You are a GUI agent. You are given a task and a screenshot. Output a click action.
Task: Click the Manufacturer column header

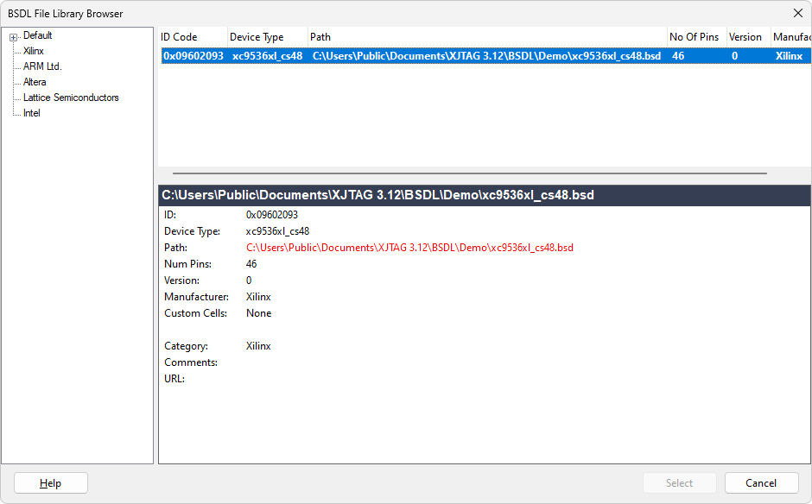(791, 37)
